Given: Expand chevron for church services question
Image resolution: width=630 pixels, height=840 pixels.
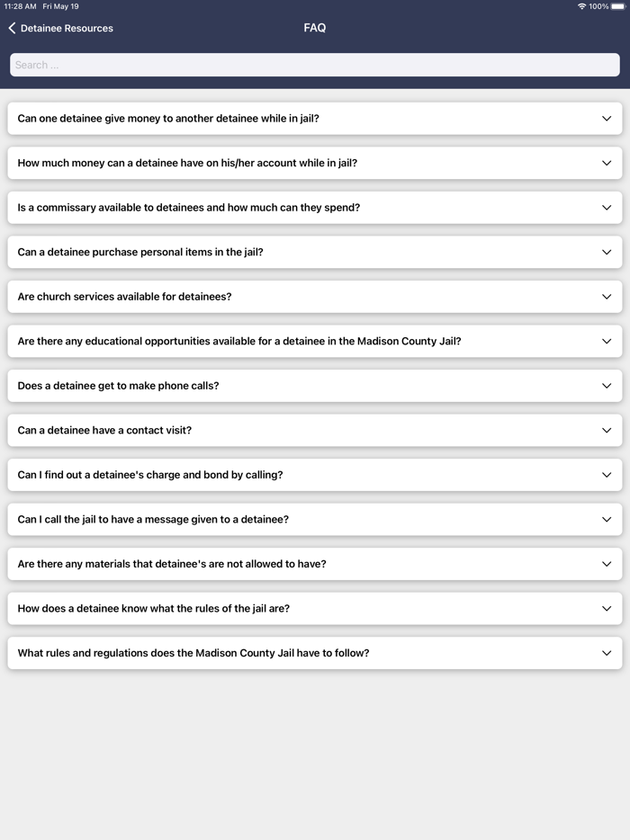Looking at the screenshot, I should click(x=607, y=297).
